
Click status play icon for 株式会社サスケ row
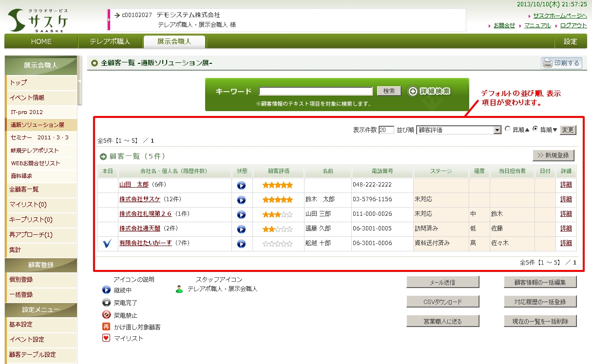click(241, 200)
